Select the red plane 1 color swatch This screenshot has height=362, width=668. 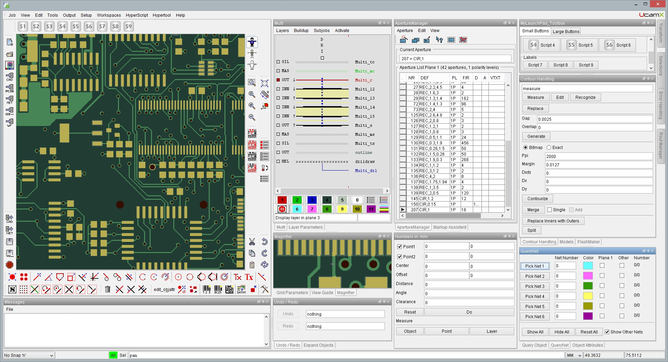click(x=282, y=200)
